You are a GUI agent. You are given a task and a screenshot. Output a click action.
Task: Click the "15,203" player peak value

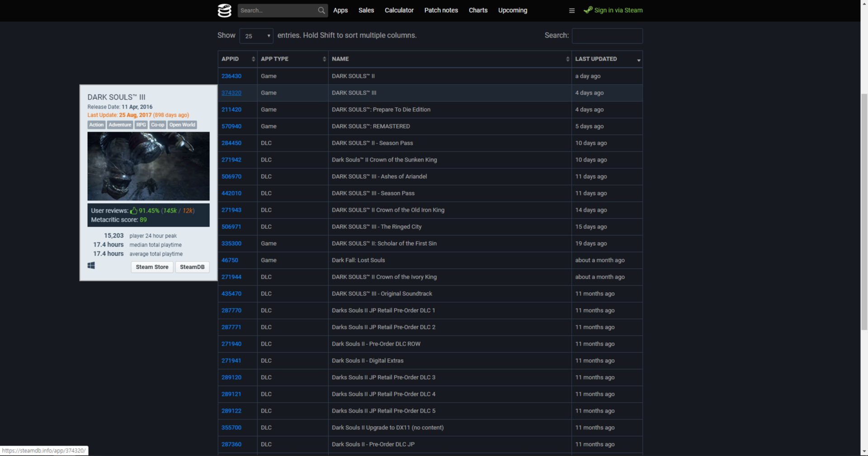pyautogui.click(x=114, y=236)
